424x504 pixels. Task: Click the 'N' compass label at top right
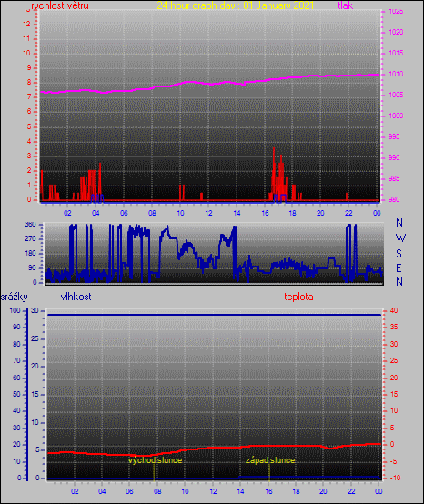click(x=399, y=222)
